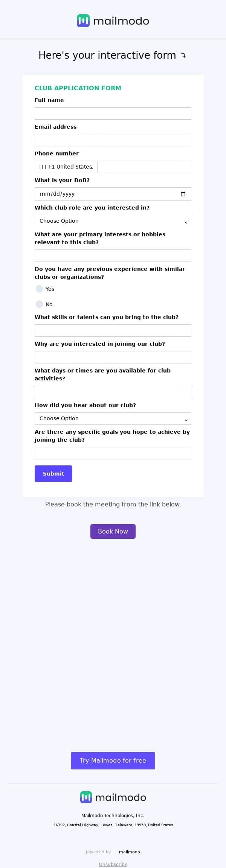This screenshot has width=226, height=868.
Task: Submit the club application form
Action: point(53,474)
